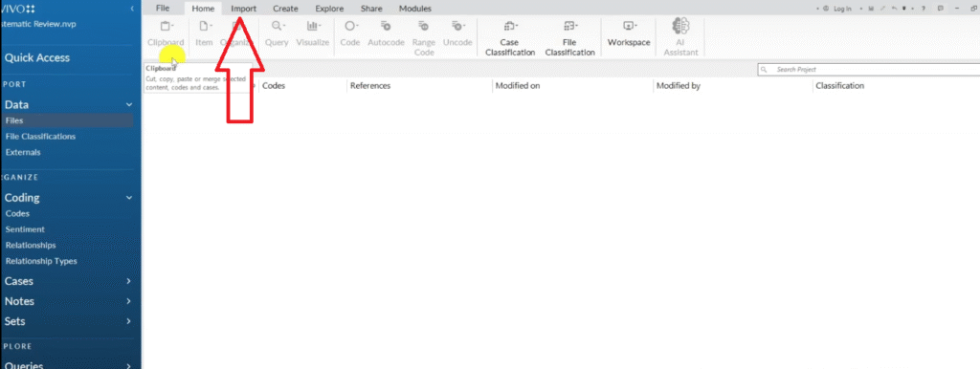Switch to the Import ribbon tab
This screenshot has height=369, width=980.
(243, 9)
